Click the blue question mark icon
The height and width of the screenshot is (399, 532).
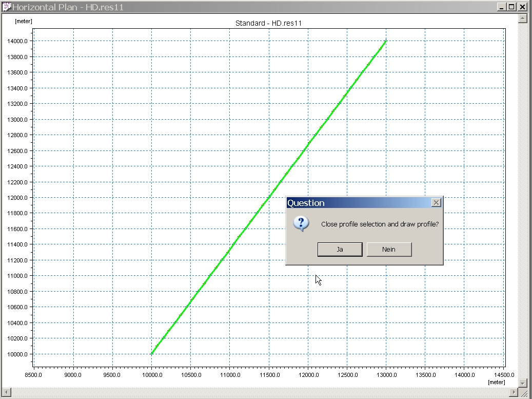[x=302, y=223]
